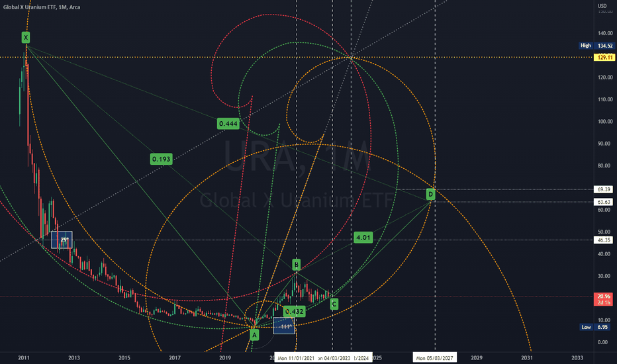The width and height of the screenshot is (617, 364).
Task: Click the 0.00 price axis tick
Action: point(604,342)
